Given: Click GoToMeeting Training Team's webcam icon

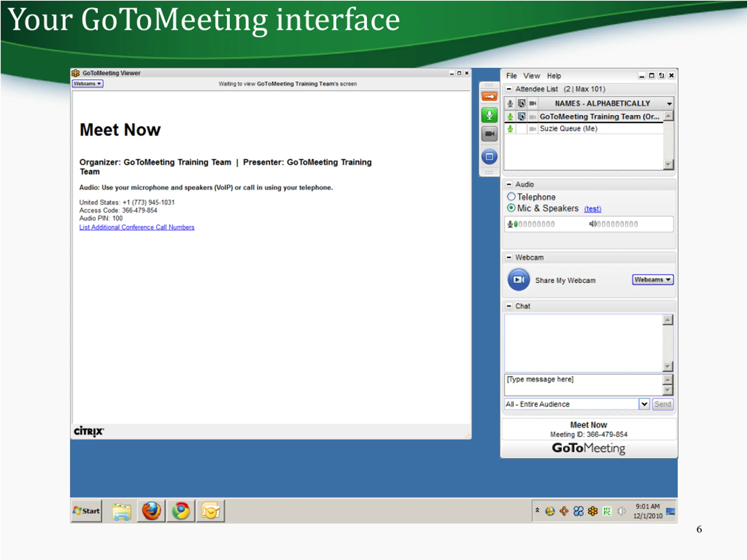Looking at the screenshot, I should tap(533, 117).
